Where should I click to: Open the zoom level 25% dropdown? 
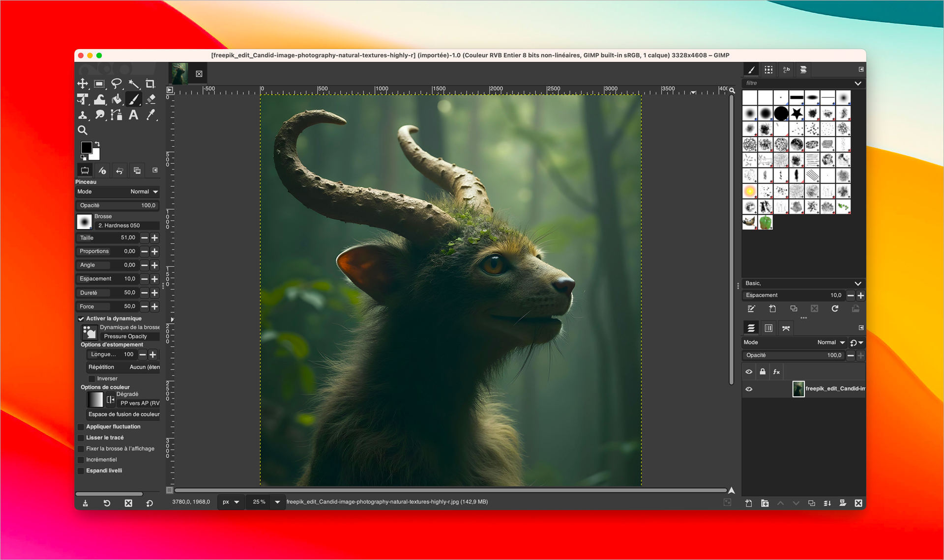tap(277, 502)
